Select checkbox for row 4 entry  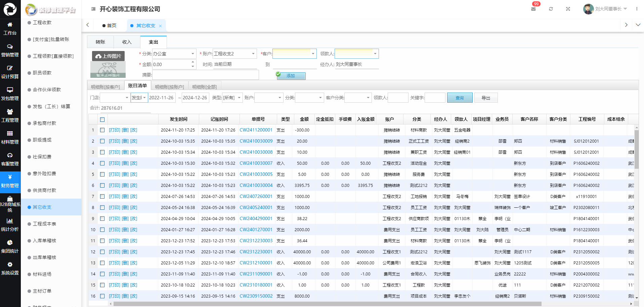click(102, 163)
